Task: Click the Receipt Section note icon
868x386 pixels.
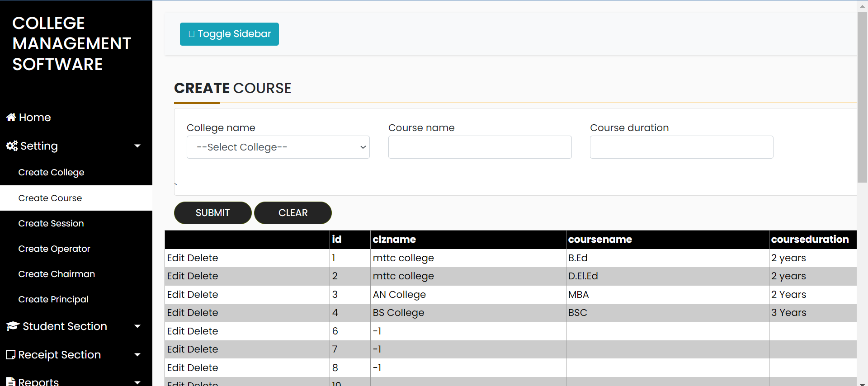Action: pyautogui.click(x=10, y=355)
